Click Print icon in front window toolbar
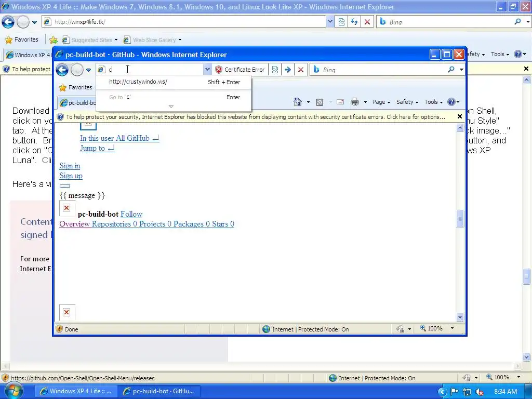This screenshot has height=399, width=532. pos(355,102)
